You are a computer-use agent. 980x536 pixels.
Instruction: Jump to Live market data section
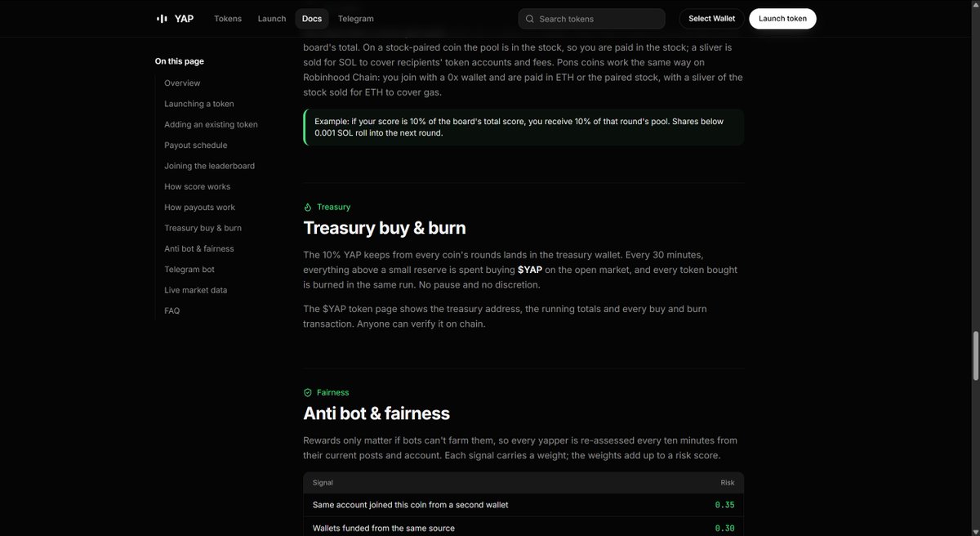point(196,290)
